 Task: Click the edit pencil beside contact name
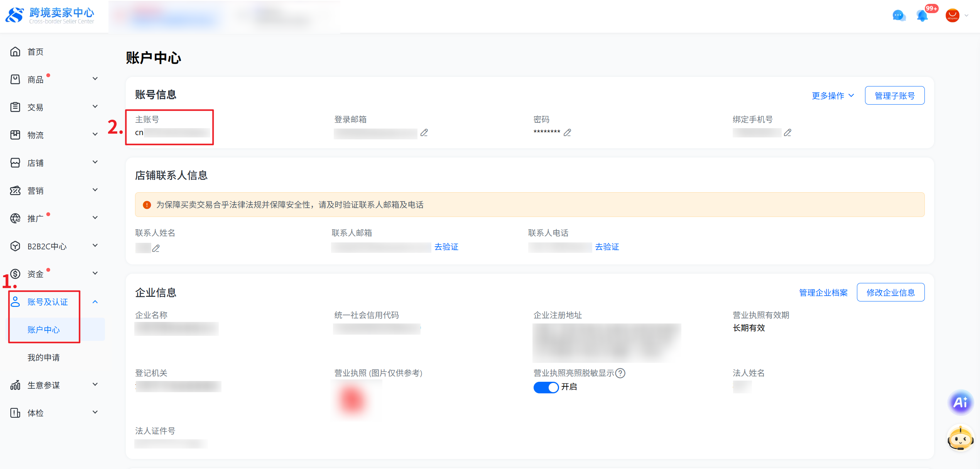tap(156, 248)
